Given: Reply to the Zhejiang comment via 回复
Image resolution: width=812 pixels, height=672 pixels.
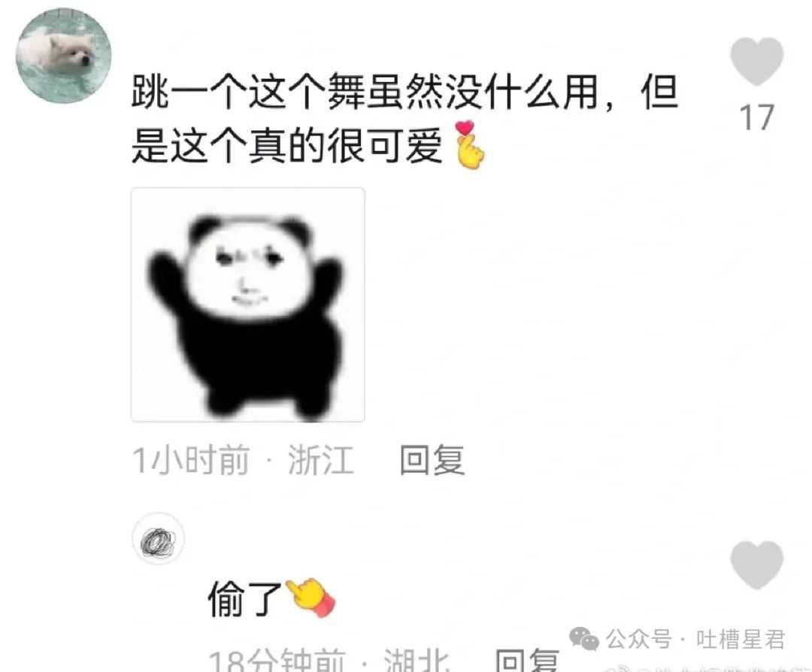Looking at the screenshot, I should click(x=432, y=459).
